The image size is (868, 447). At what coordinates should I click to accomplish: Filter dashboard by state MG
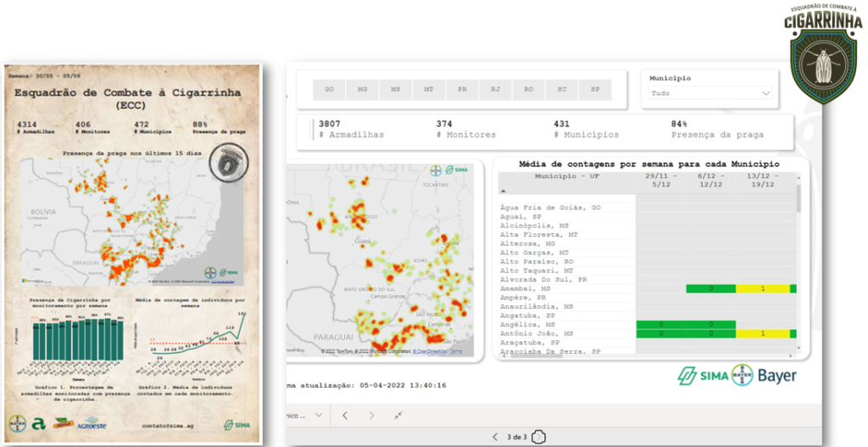362,90
